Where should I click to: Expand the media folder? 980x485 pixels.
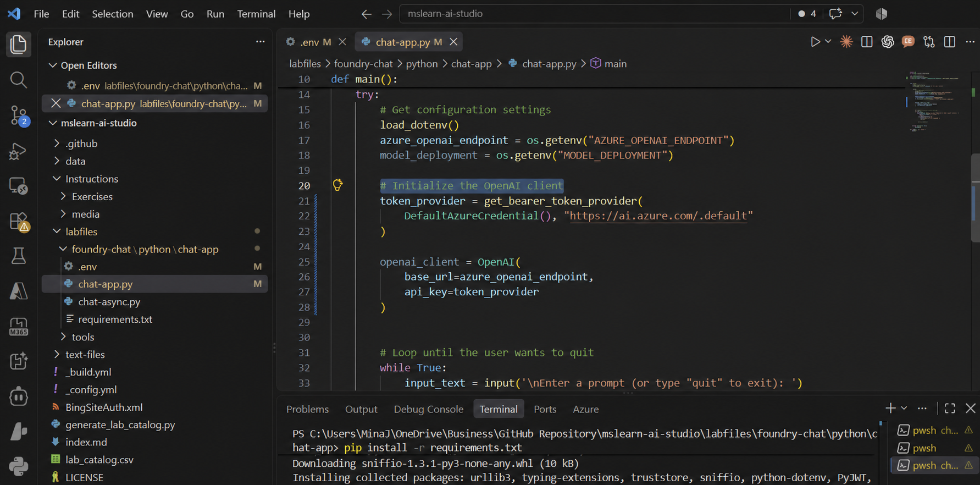tap(63, 214)
